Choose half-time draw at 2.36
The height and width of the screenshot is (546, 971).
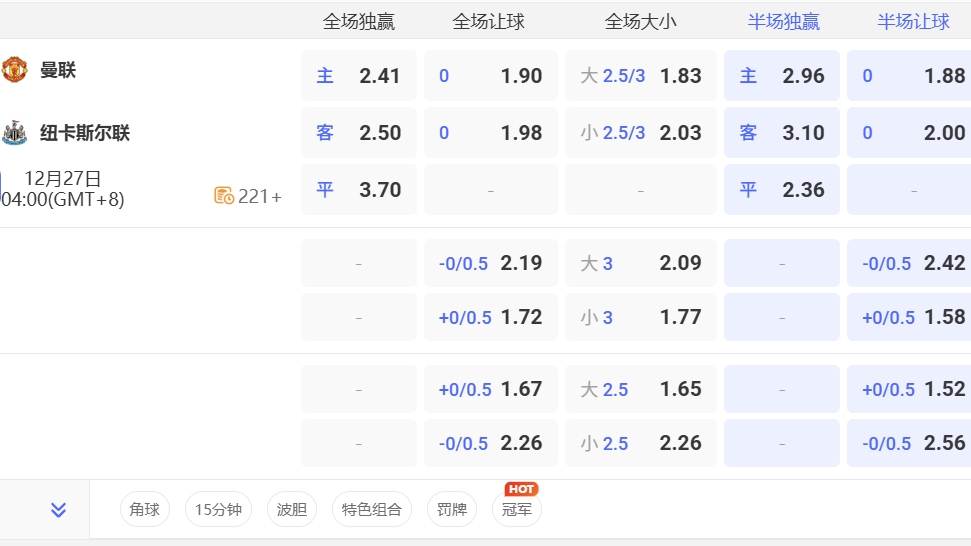tap(781, 190)
